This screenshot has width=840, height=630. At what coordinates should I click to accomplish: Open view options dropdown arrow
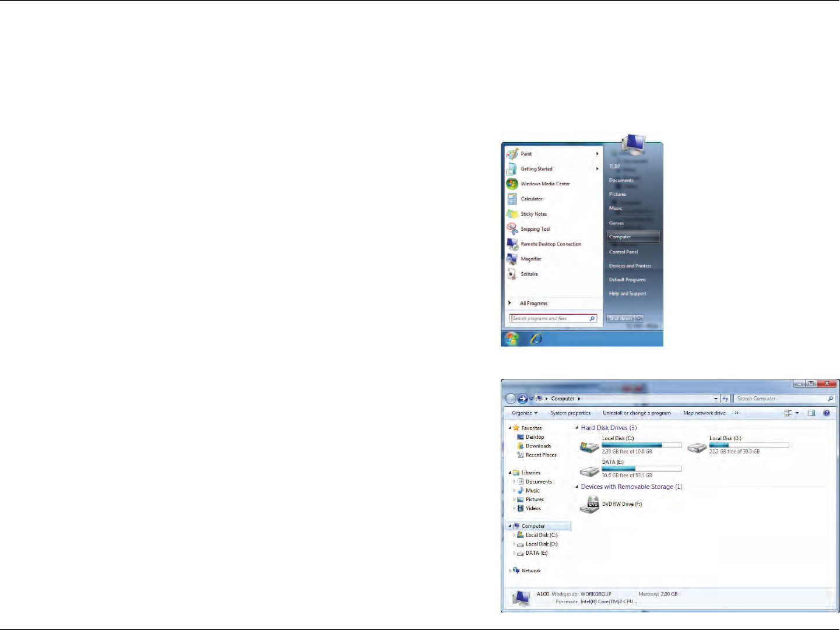tap(797, 413)
